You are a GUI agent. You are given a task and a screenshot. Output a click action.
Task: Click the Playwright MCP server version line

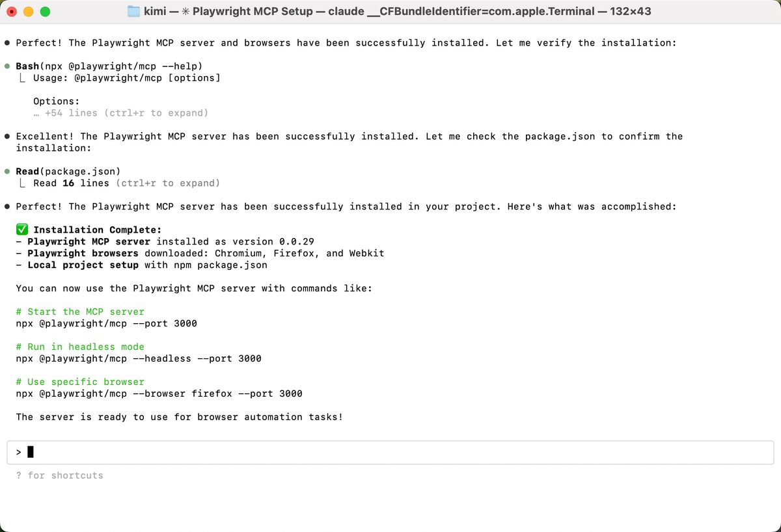[171, 241]
